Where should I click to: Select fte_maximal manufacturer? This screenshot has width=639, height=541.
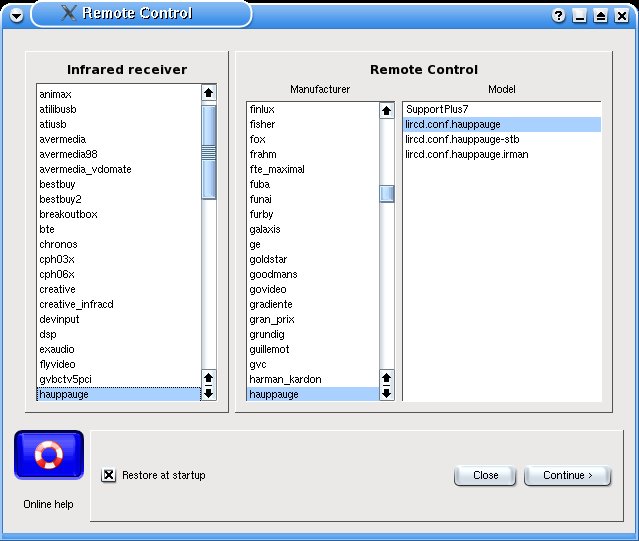pyautogui.click(x=313, y=169)
